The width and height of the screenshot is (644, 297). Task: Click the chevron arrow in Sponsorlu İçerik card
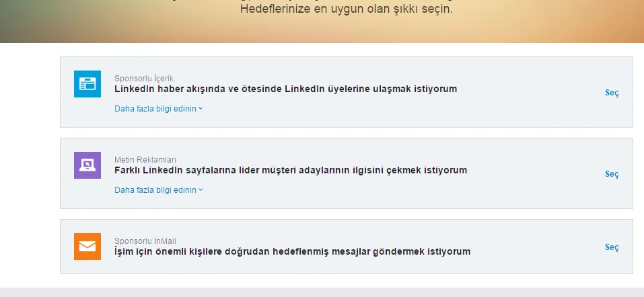[201, 109]
